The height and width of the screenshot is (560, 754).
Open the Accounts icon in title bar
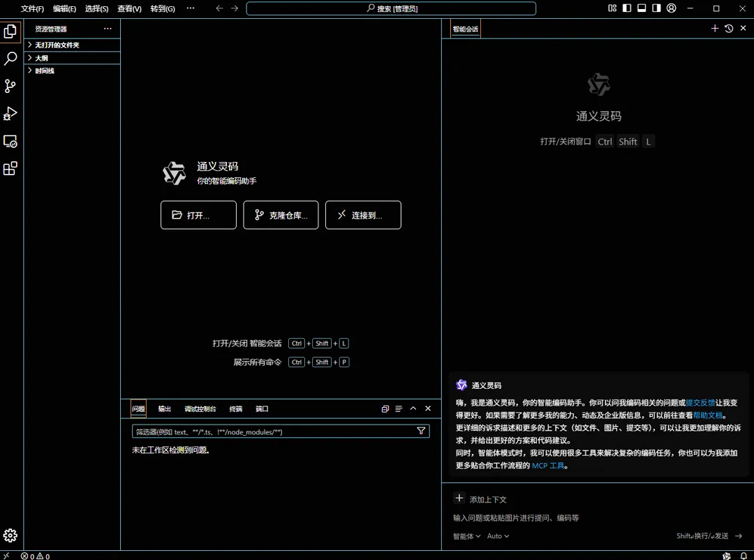click(x=672, y=8)
